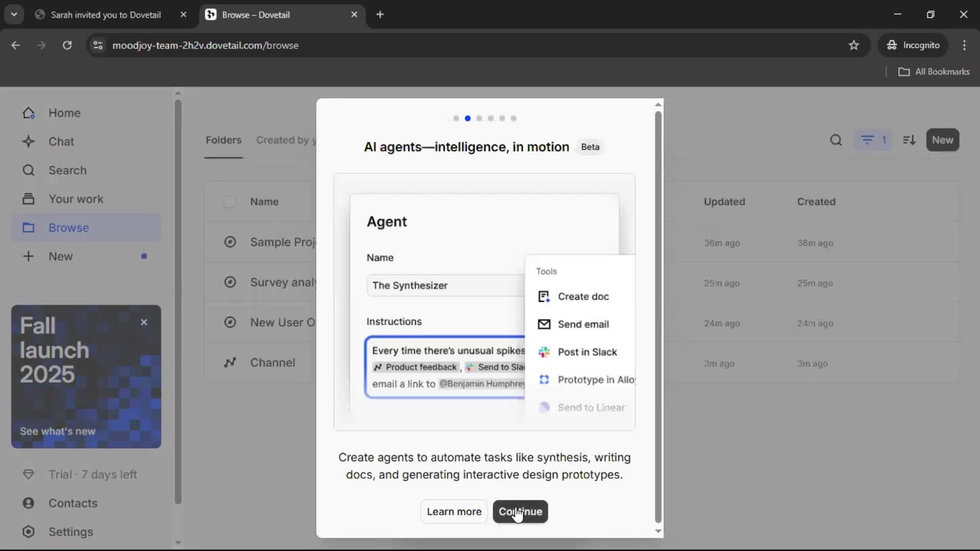The width and height of the screenshot is (980, 551).
Task: Click the dialog's vertical scrollbar
Action: (x=658, y=316)
